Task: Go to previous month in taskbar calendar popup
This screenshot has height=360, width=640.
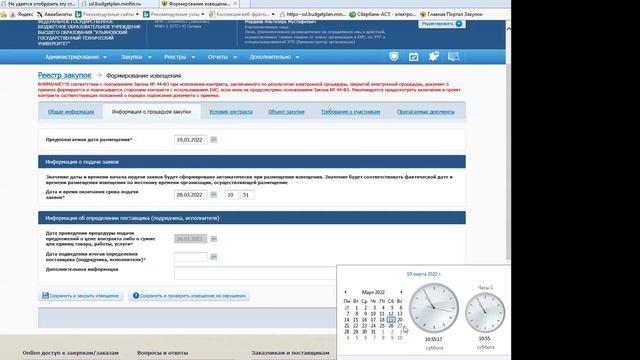Action: click(345, 292)
